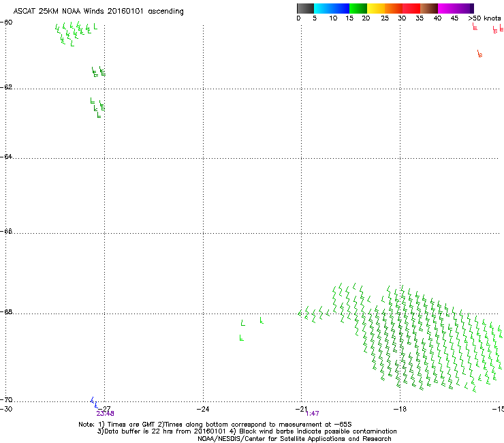Click the cyan-blue 5-15 knots color band
Screen dimensions: 504x443
point(332,8)
